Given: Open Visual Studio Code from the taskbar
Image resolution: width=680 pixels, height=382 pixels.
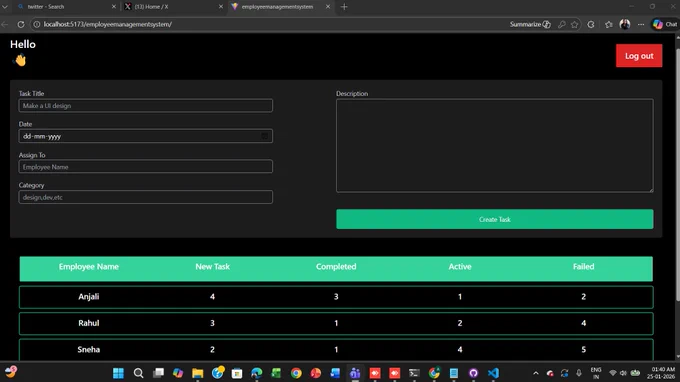Looking at the screenshot, I should tap(493, 373).
